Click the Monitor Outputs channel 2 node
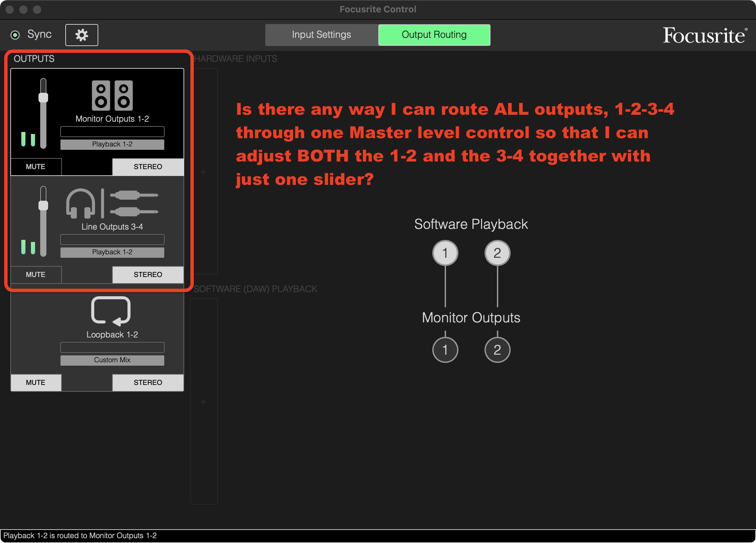Screen dimensions: 756x543 [x=497, y=350]
